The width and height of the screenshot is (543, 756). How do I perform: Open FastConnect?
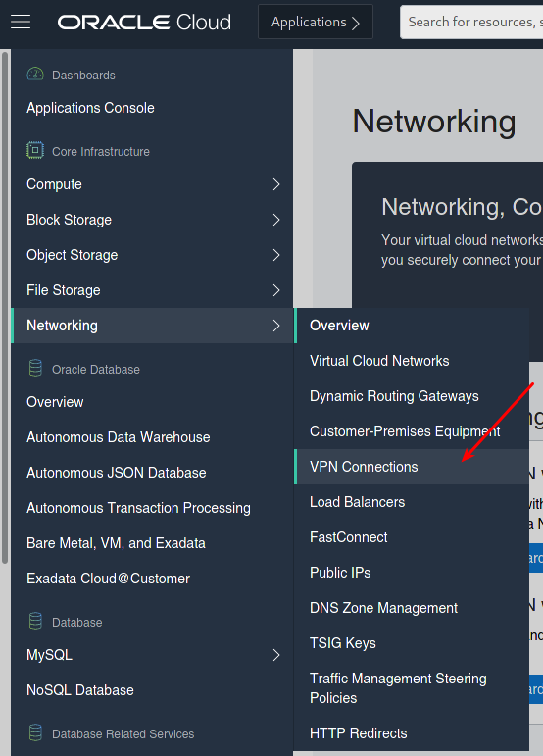[412, 537]
